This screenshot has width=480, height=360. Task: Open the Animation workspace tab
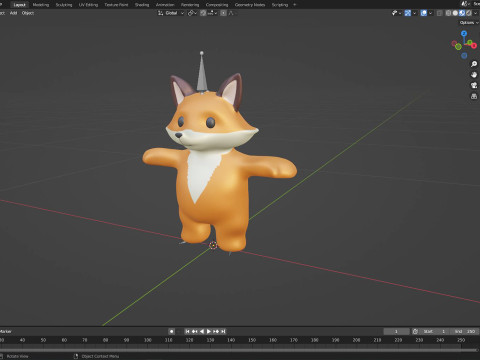click(165, 5)
